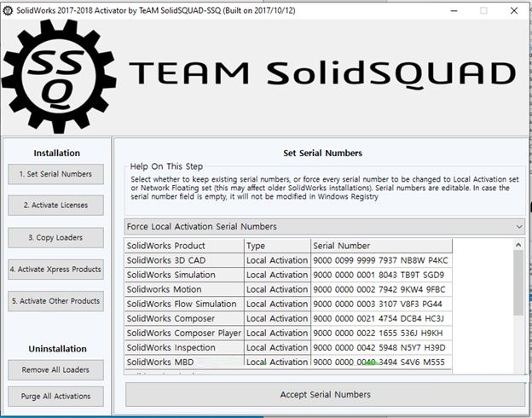Click Local Activation type for SolidWorks Simulation
The height and width of the screenshot is (418, 532).
277,275
